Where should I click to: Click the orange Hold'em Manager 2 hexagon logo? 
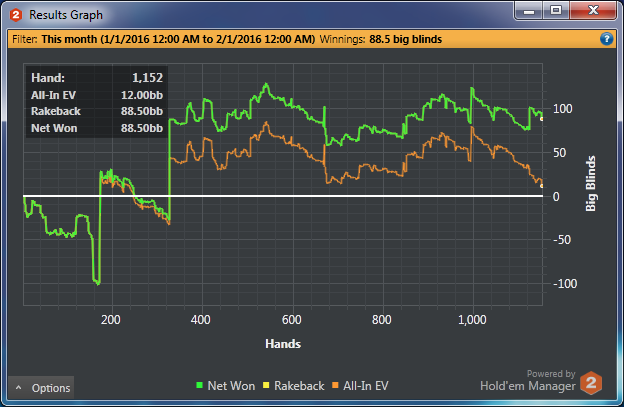[591, 383]
